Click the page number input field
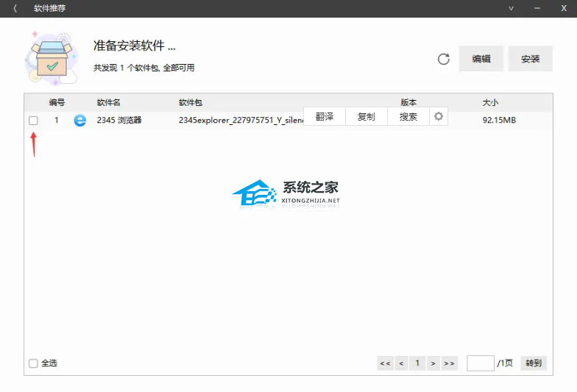 480,363
